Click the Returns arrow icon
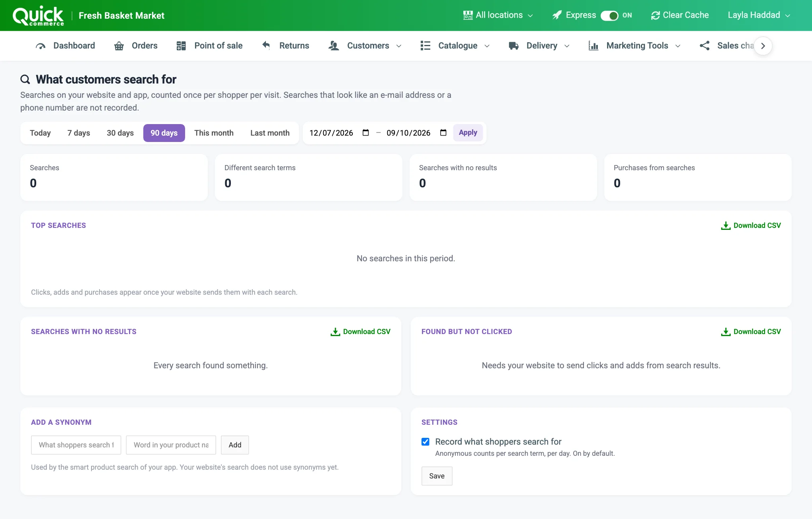Screen dimensions: 812x519 tap(266, 45)
